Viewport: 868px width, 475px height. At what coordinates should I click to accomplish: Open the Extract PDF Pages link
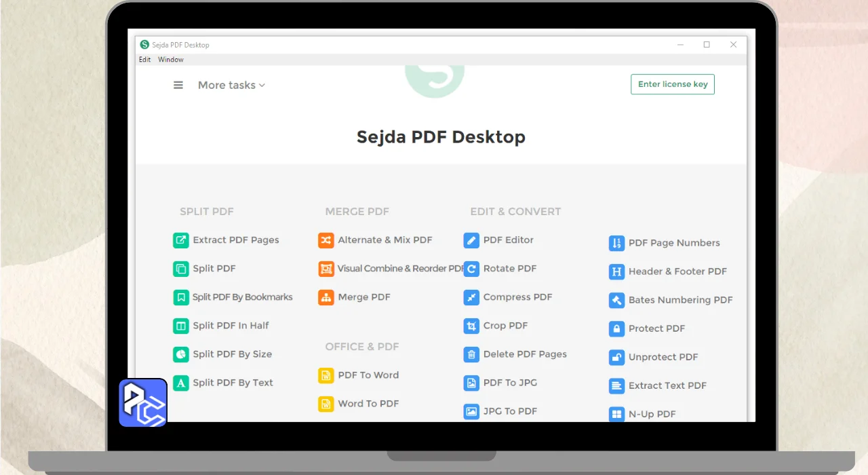(236, 240)
